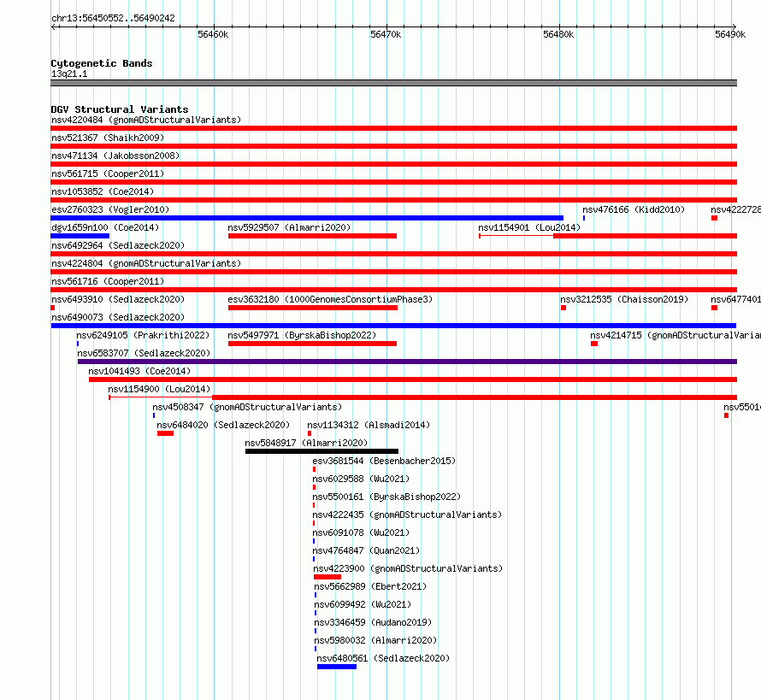
Task: Click the 56480k ruler position label
Action: coord(558,34)
